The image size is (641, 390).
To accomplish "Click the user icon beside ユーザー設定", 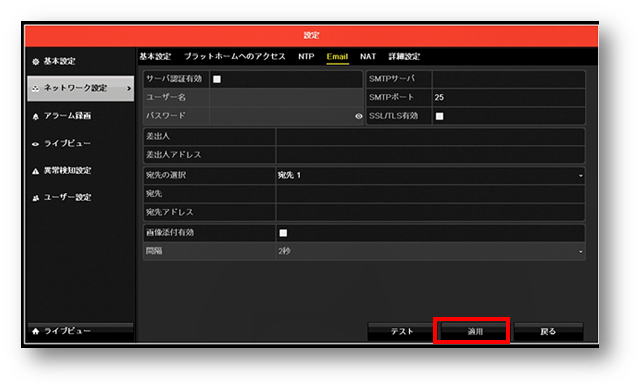I will 36,198.
